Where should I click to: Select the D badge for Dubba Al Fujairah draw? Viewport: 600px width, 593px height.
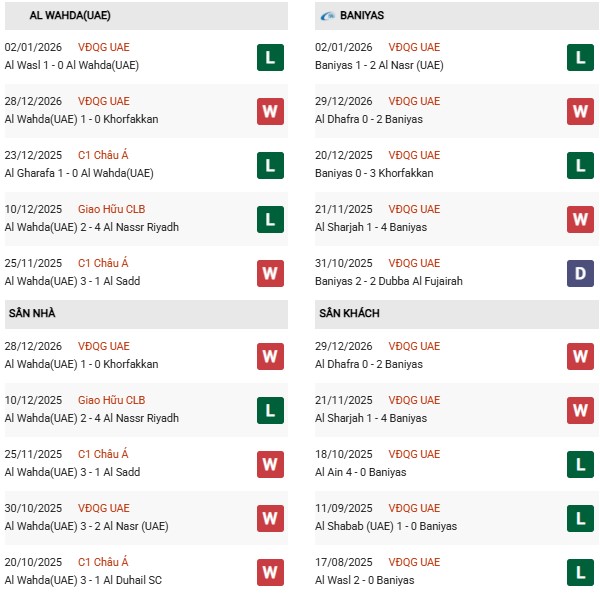tap(581, 273)
